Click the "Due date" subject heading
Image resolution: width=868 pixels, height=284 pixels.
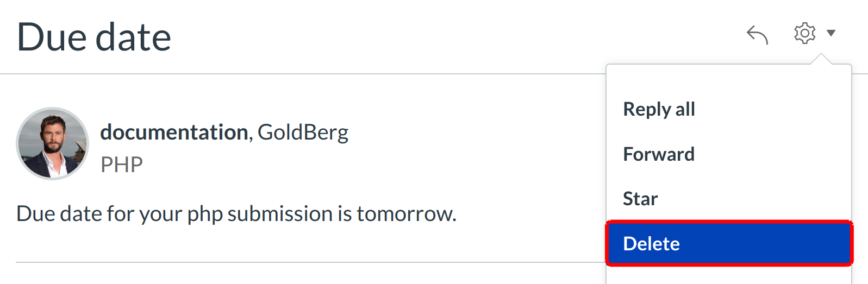click(94, 37)
